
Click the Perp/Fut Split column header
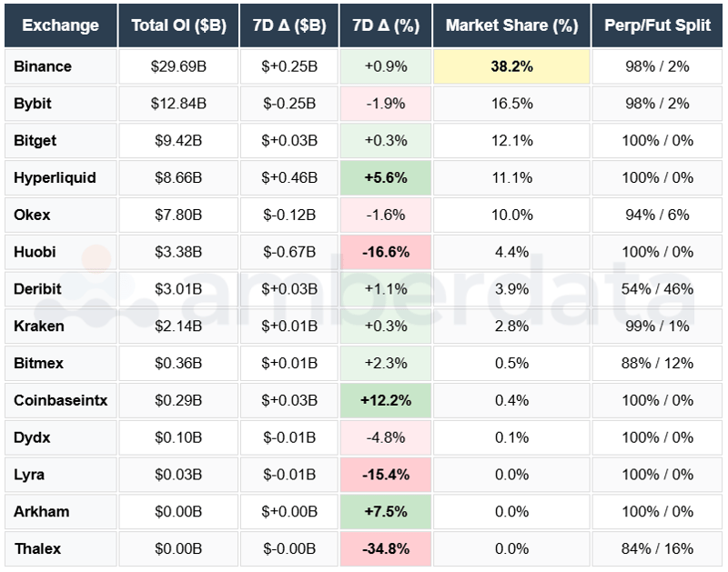point(658,25)
